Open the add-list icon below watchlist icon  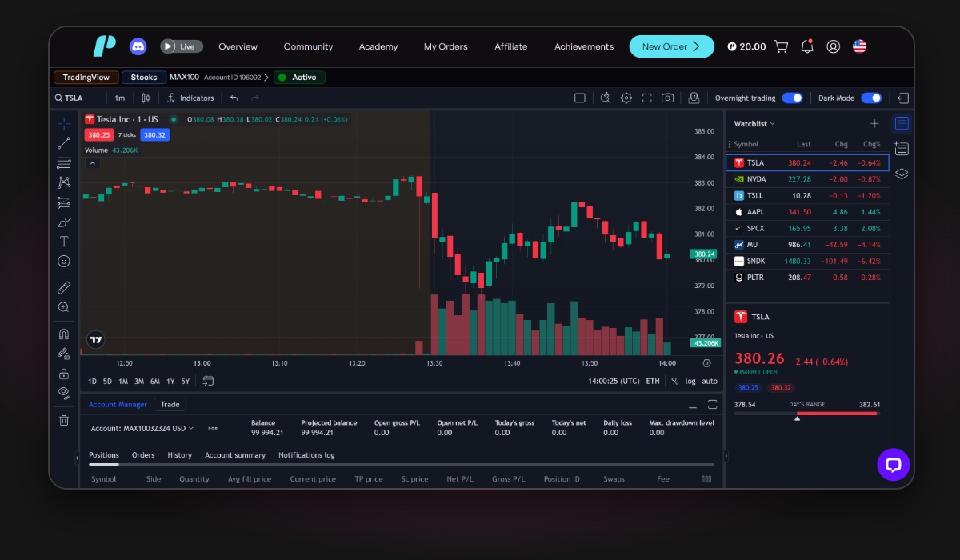point(902,148)
